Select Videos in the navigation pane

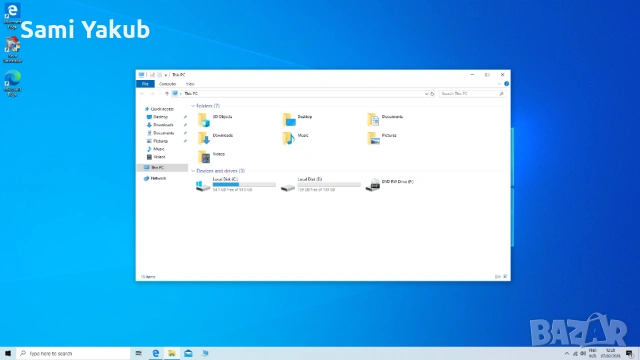[156, 157]
